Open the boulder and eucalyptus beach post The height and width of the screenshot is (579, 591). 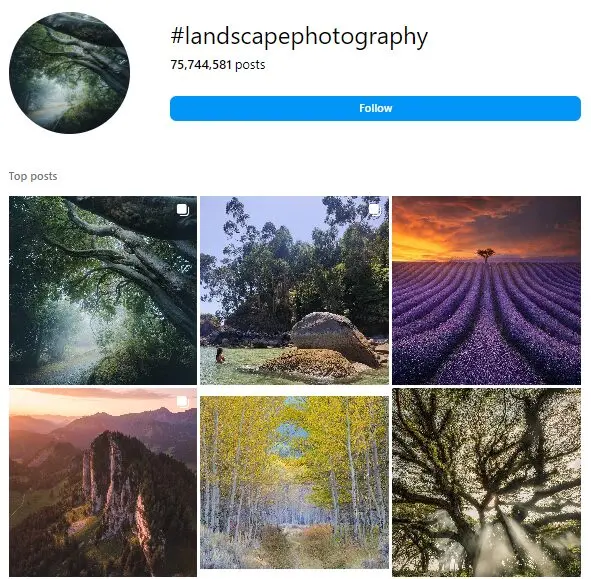[294, 290]
